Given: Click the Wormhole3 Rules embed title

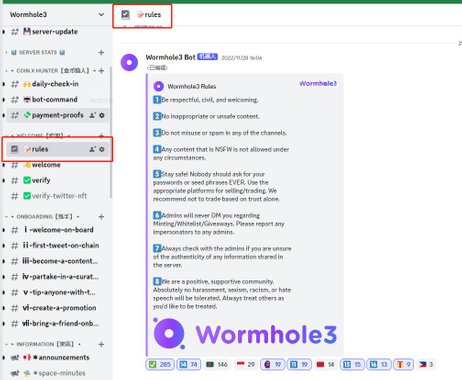Looking at the screenshot, I should [192, 86].
